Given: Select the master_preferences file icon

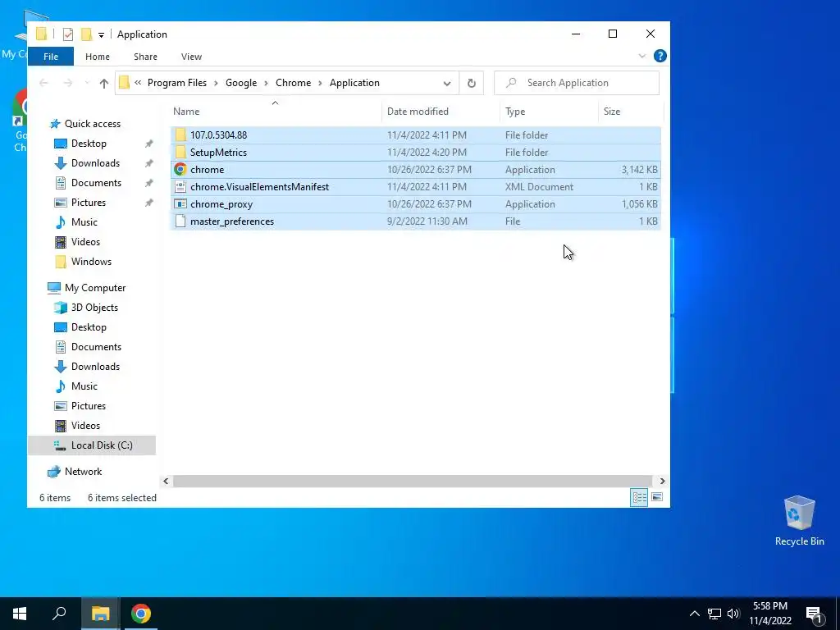Looking at the screenshot, I should tap(180, 221).
